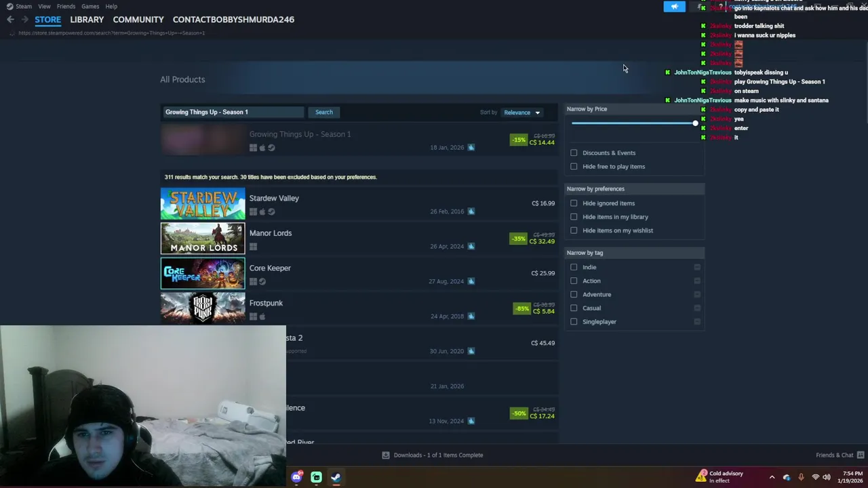Click the Frostpunk macOS platform icon
This screenshot has height=488, width=868.
click(x=262, y=317)
